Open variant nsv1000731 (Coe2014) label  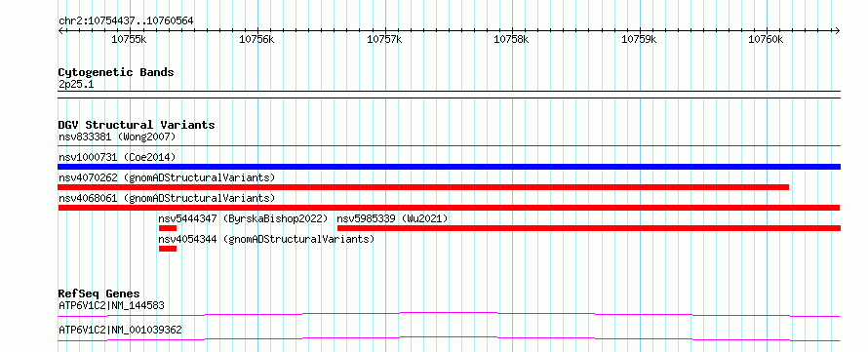117,157
